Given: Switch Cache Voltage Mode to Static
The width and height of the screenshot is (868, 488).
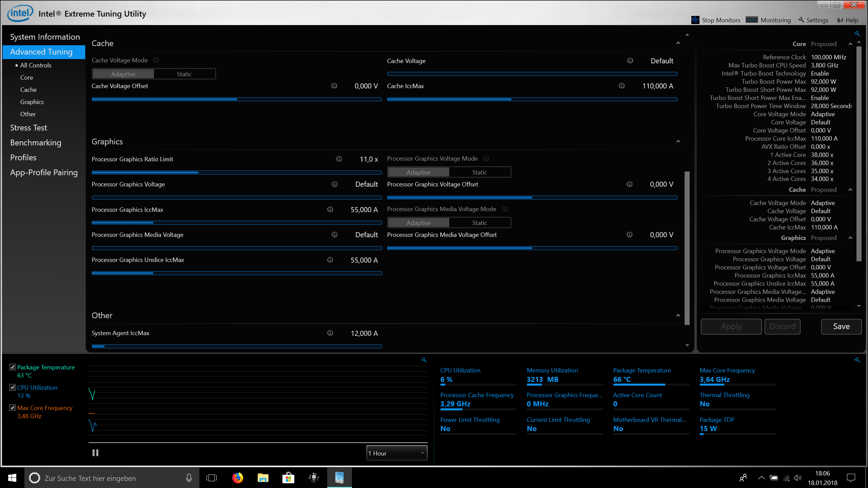Looking at the screenshot, I should pos(184,74).
